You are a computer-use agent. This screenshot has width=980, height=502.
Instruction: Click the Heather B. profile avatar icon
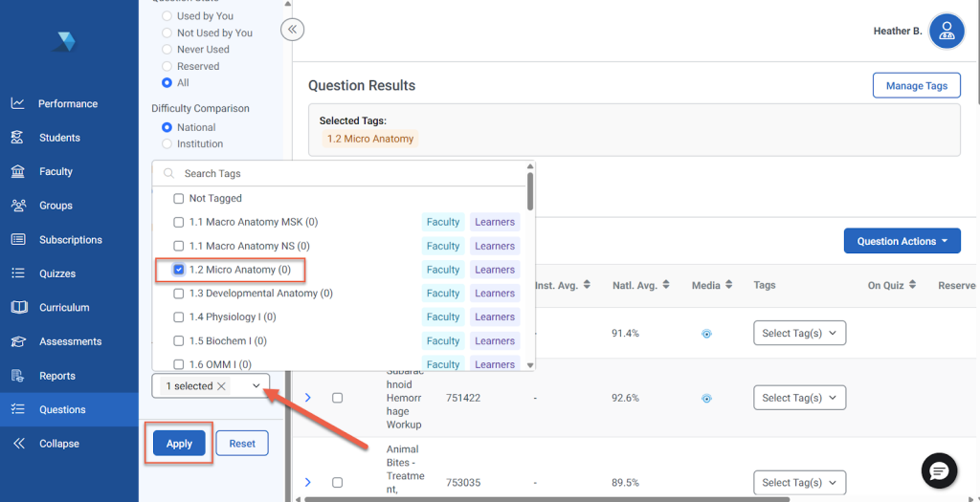click(x=947, y=31)
